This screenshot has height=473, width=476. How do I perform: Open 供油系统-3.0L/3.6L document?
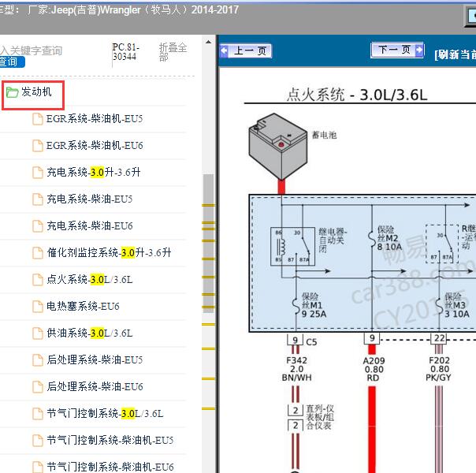(x=90, y=333)
